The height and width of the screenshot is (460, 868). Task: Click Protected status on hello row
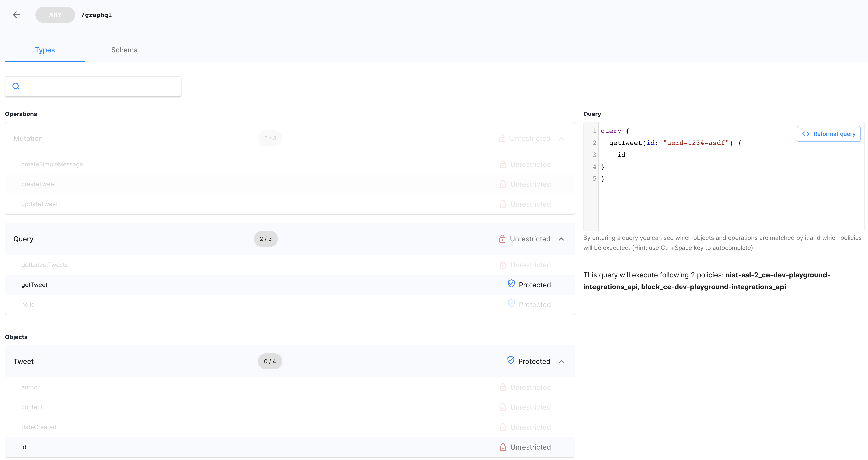(535, 305)
